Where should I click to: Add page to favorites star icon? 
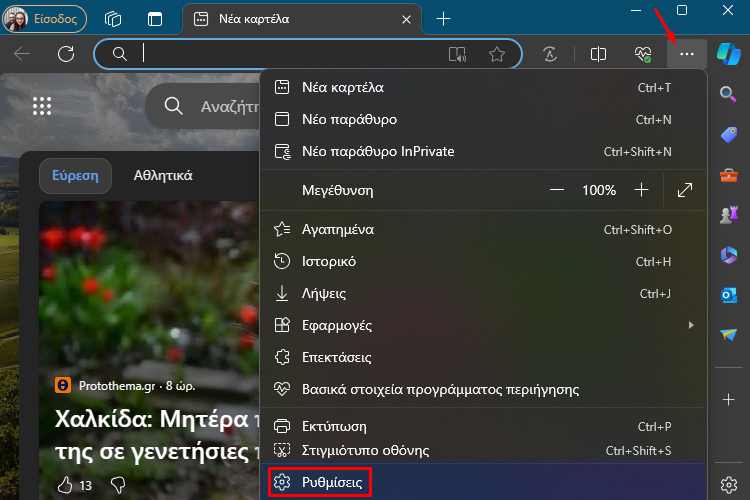(x=496, y=54)
